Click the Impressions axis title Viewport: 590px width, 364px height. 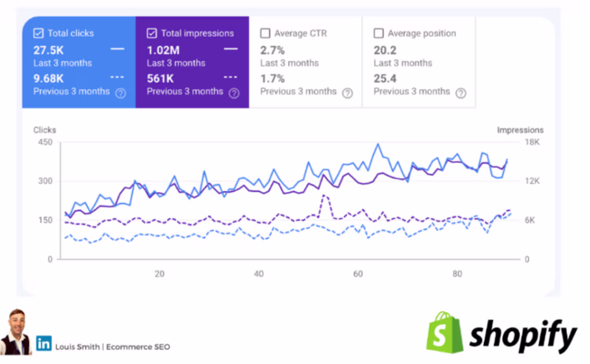(x=520, y=130)
